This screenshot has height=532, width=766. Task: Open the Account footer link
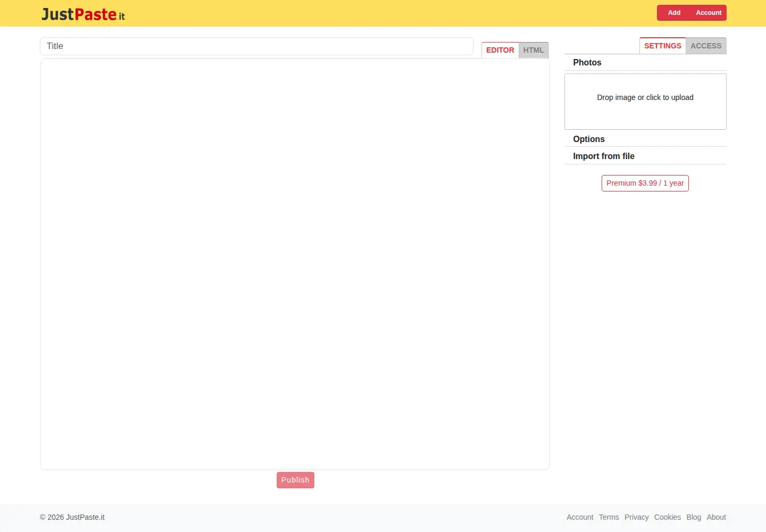(x=580, y=517)
